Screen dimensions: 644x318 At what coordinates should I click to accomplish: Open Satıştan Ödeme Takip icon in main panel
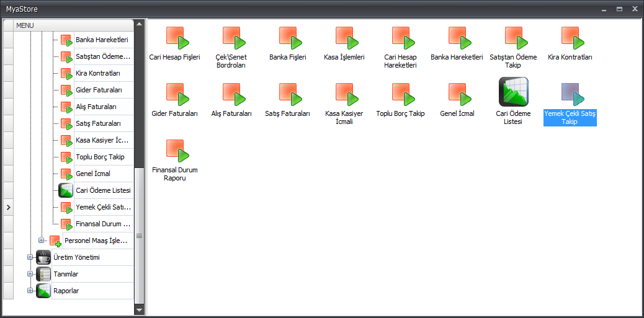tap(517, 38)
